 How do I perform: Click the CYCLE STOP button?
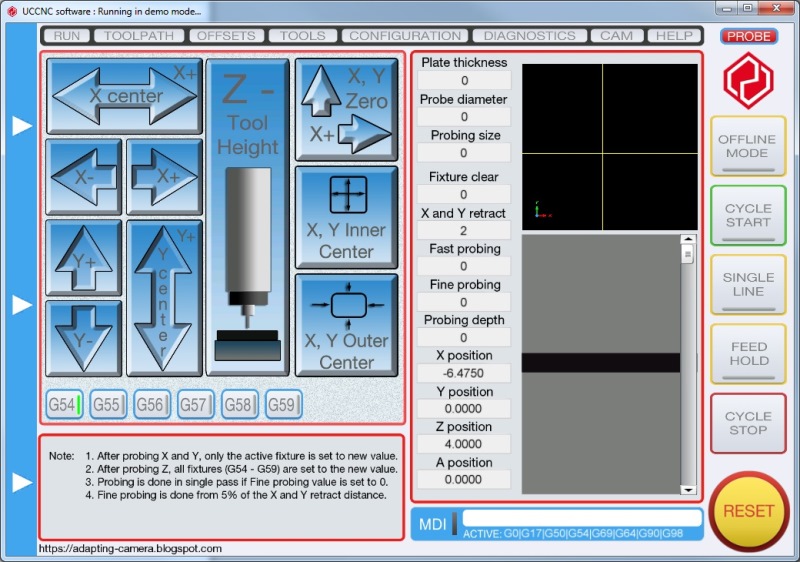(747, 423)
